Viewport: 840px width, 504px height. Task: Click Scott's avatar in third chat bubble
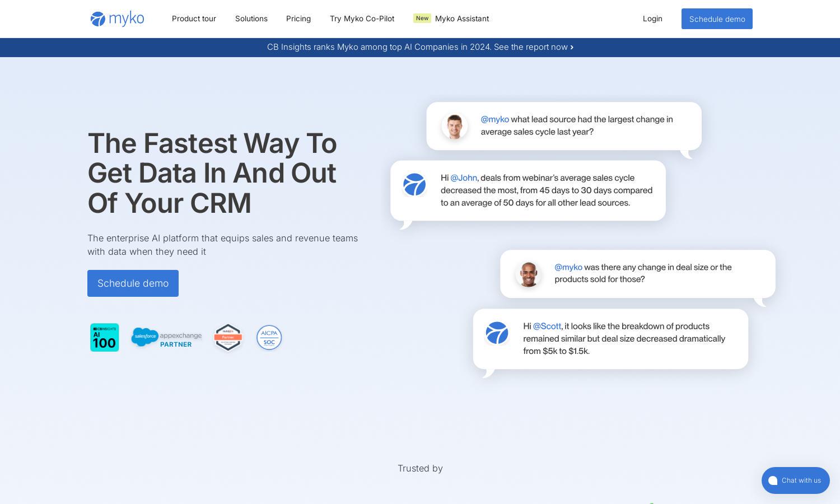pyautogui.click(x=528, y=274)
